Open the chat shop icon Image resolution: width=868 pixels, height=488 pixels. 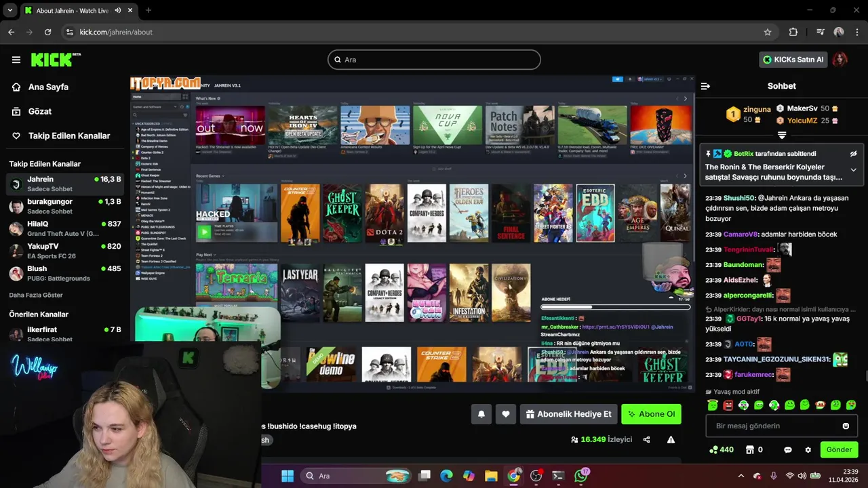point(750,449)
